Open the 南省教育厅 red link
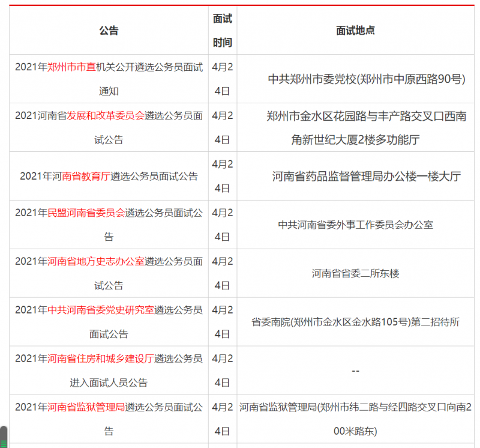The width and height of the screenshot is (480, 448). tap(86, 176)
